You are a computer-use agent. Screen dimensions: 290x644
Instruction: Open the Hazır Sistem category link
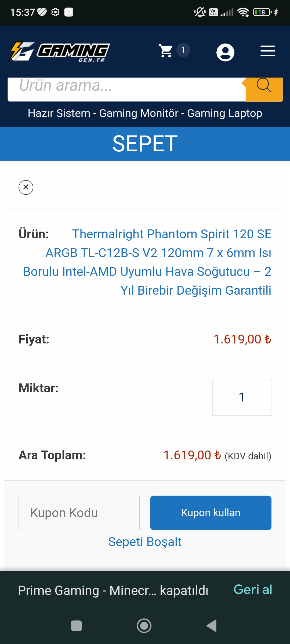(x=59, y=113)
